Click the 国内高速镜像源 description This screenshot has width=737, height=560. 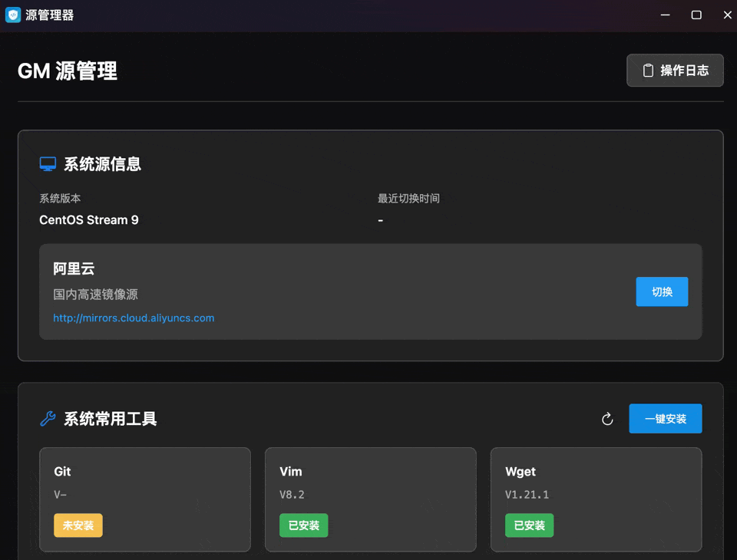point(95,295)
